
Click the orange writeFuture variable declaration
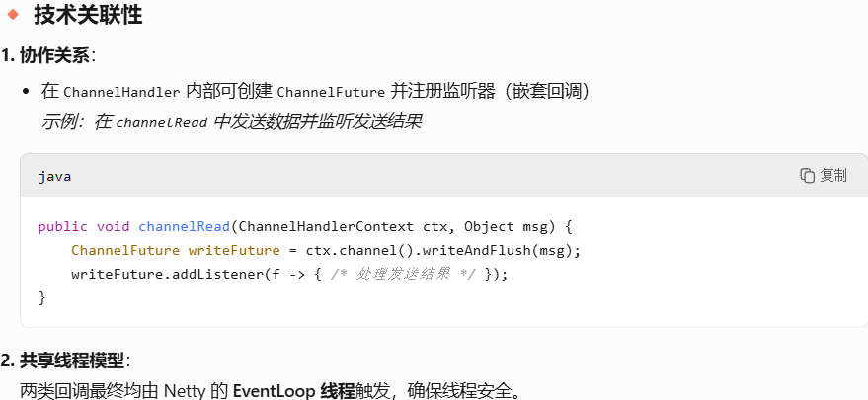(x=234, y=250)
